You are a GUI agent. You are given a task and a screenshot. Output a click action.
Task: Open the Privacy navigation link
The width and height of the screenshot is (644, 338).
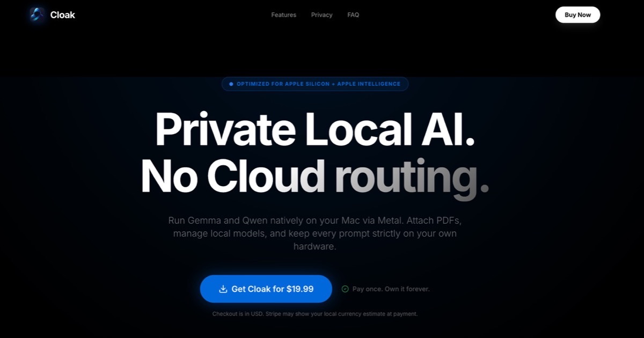coord(321,14)
